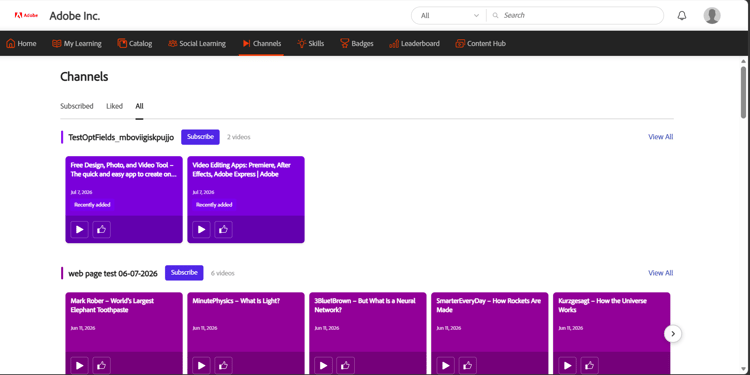Open Social Learning in the navigation bar

pos(197,44)
